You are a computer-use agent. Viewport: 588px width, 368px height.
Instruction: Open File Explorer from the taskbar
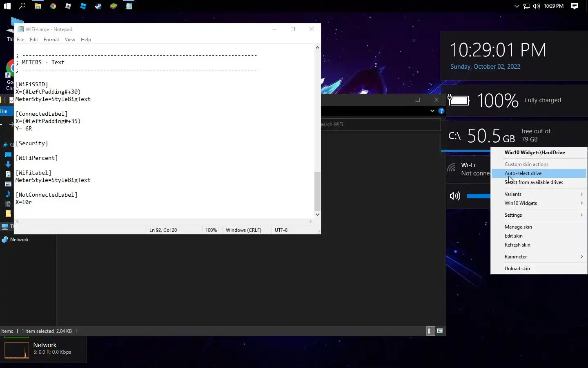[x=38, y=6]
